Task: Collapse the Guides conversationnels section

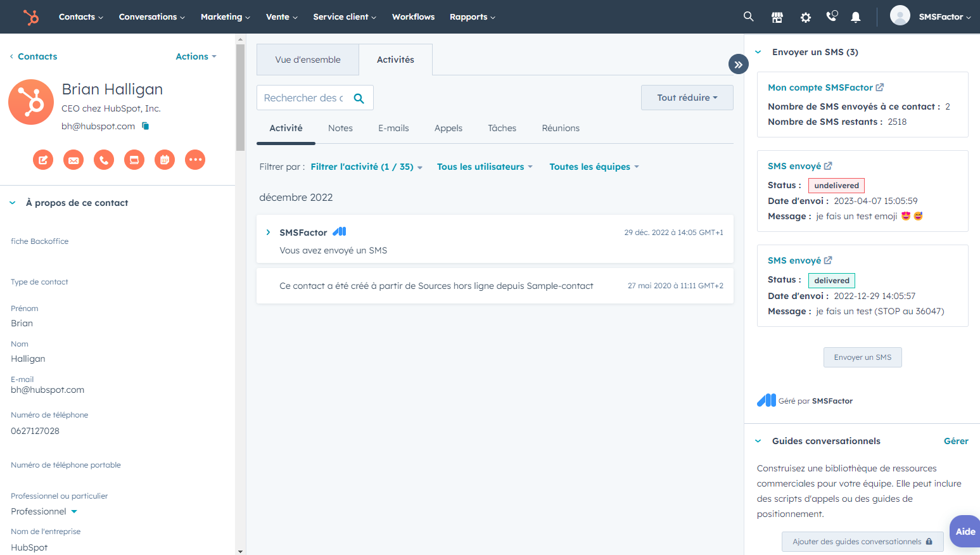Action: 758,441
